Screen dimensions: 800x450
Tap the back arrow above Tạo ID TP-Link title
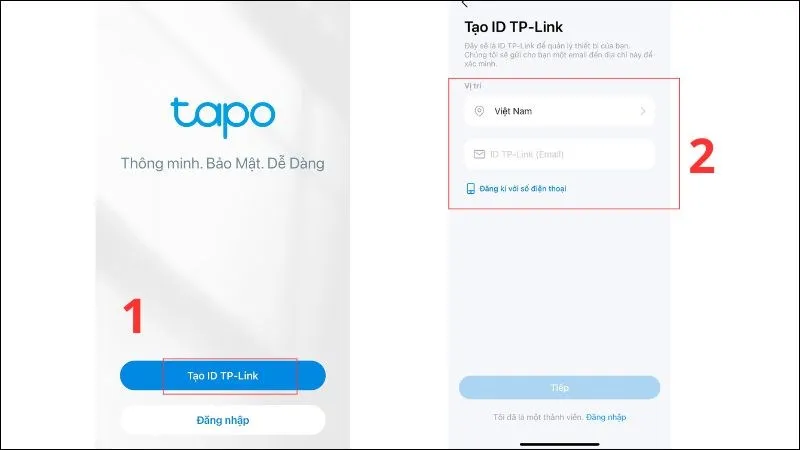[464, 4]
